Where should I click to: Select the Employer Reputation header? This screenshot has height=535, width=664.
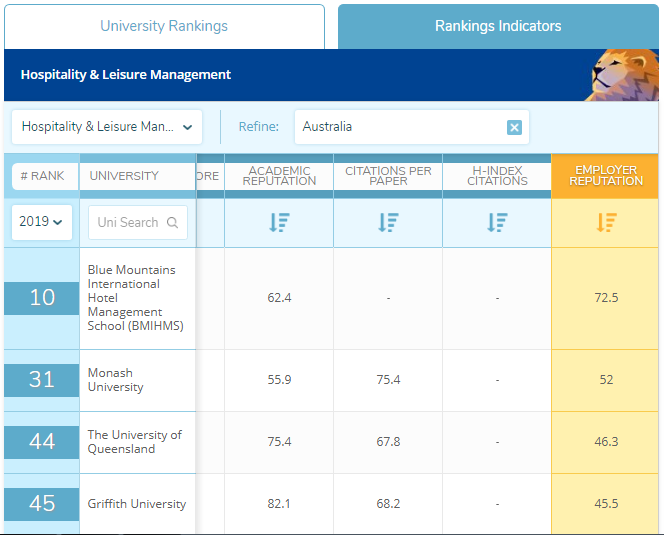pyautogui.click(x=606, y=176)
